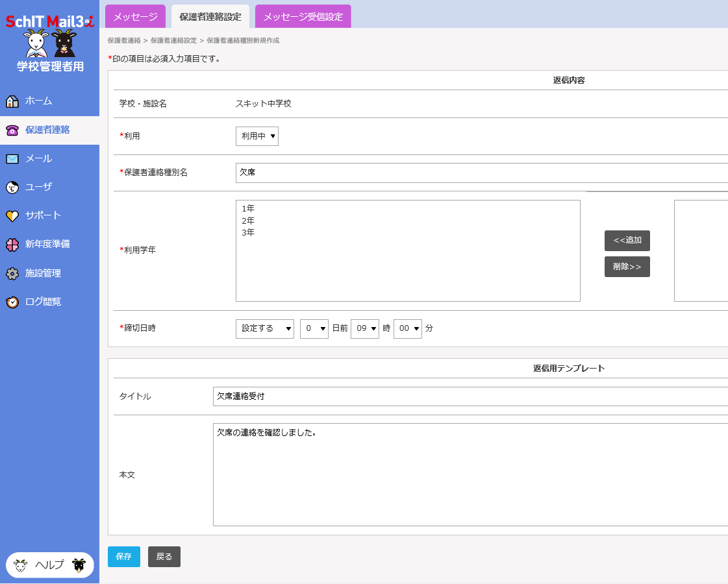Click the 保護者連絡種別名 text field
Viewport: 728px width, 584px height.
pos(481,173)
